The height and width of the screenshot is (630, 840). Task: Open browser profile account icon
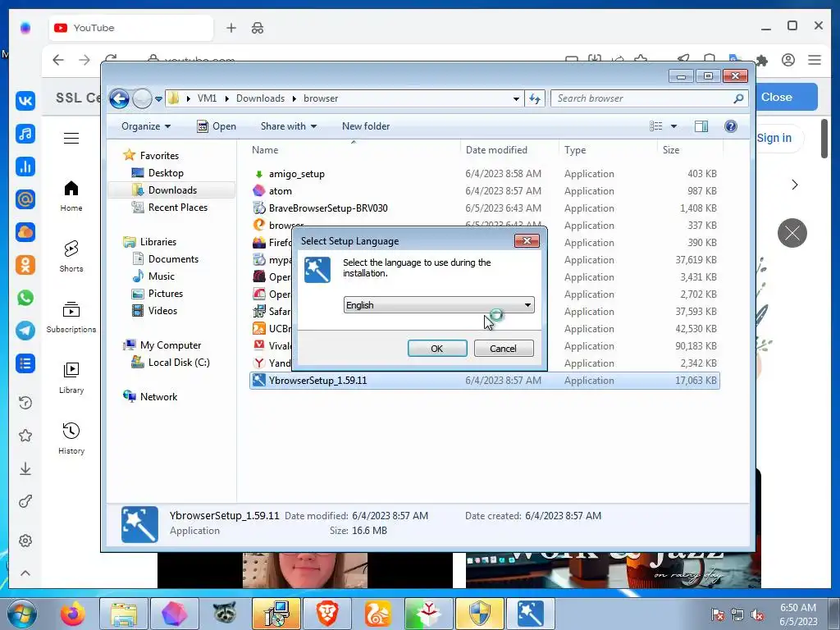pos(788,59)
